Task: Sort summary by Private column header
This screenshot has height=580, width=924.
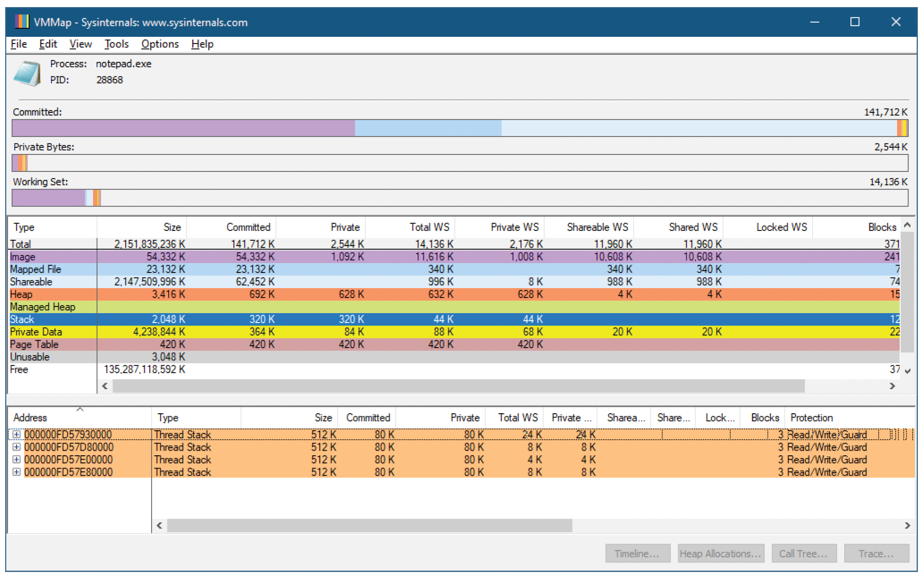Action: click(x=321, y=227)
